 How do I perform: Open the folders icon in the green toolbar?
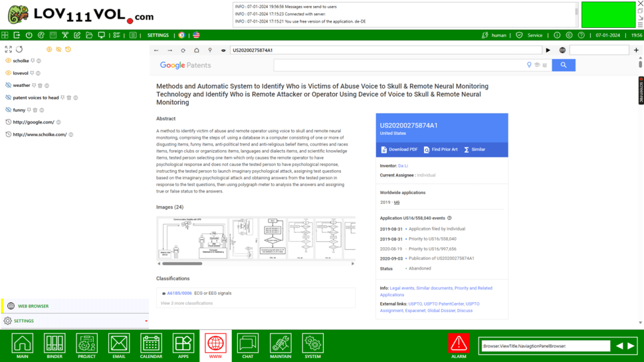click(x=89, y=35)
